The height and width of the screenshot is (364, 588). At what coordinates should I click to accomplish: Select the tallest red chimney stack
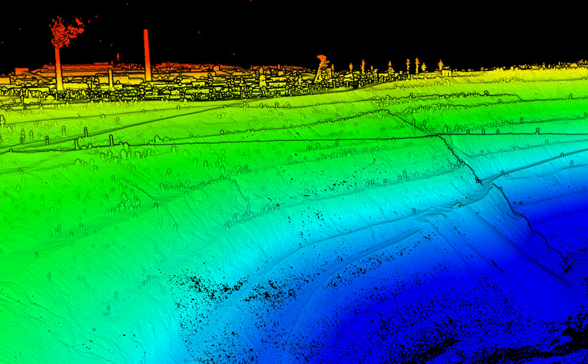(x=147, y=55)
